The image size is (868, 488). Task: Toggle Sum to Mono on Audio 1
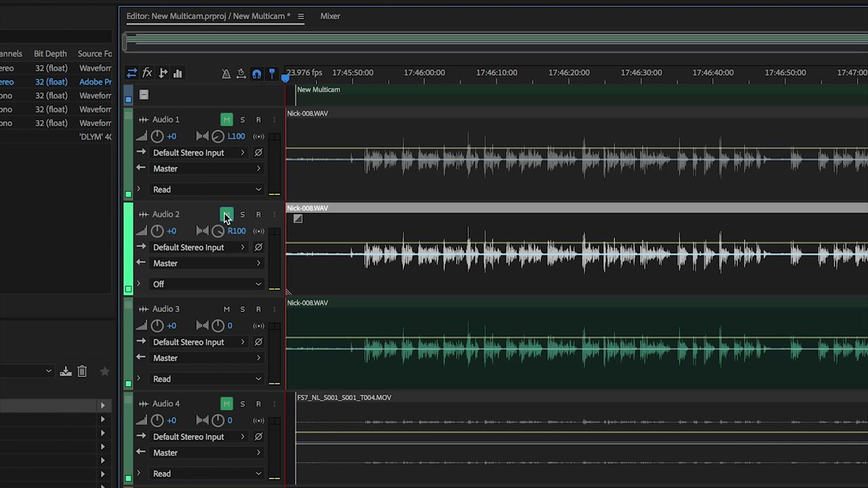click(x=258, y=136)
